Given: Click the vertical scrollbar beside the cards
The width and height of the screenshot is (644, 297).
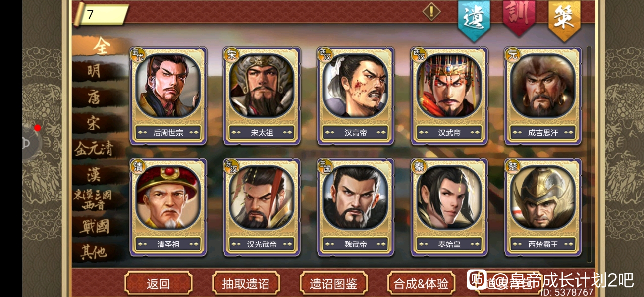Looking at the screenshot, I should click(x=589, y=154).
